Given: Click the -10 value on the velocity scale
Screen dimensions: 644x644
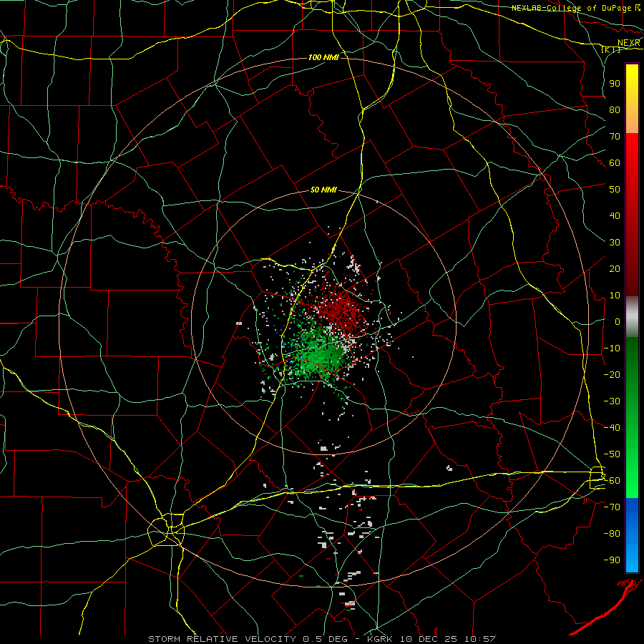Looking at the screenshot, I should click(x=612, y=348).
